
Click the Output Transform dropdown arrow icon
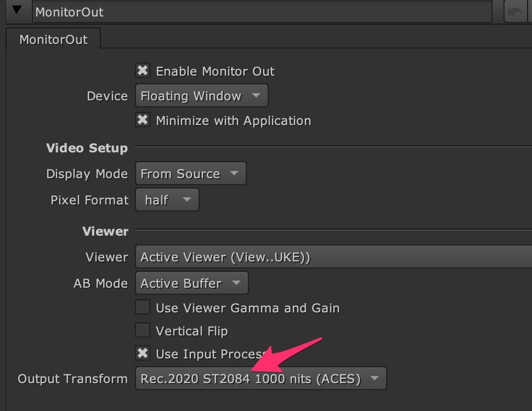pos(375,378)
